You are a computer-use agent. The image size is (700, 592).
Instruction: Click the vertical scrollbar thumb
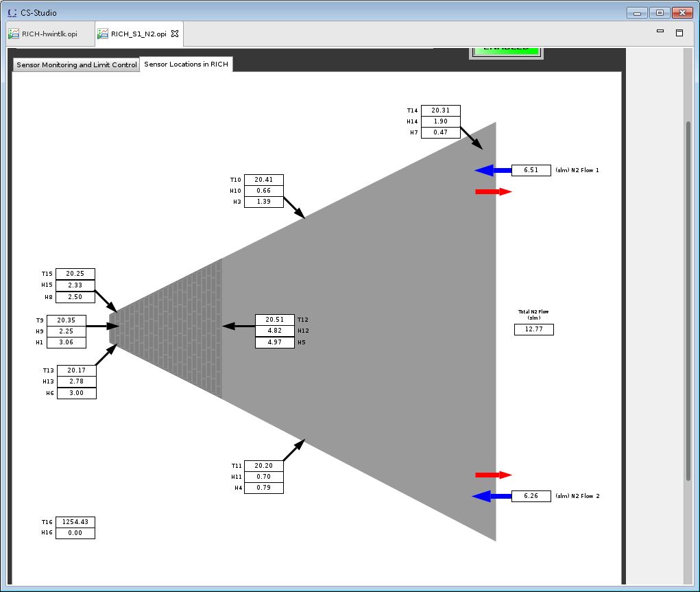click(688, 302)
